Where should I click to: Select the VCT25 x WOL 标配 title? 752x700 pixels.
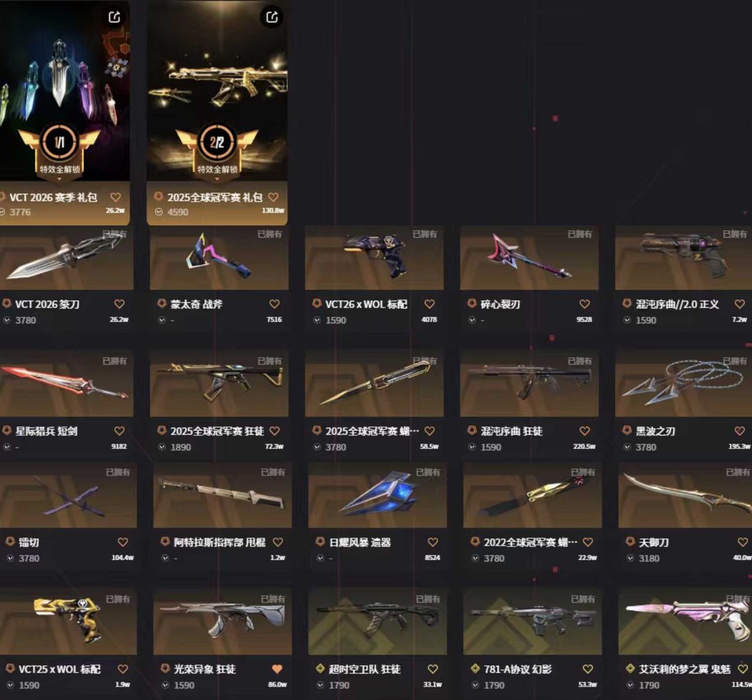59,669
